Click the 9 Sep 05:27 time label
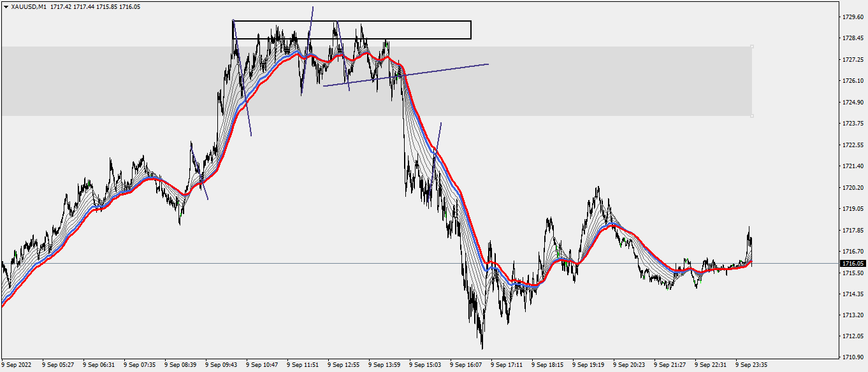The width and height of the screenshot is (868, 372). [x=57, y=366]
